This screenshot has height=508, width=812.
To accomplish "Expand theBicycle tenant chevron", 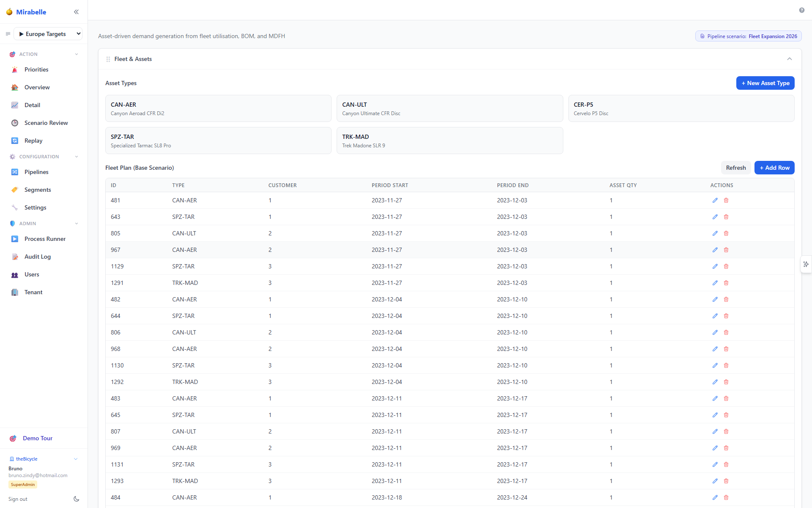I will point(76,459).
